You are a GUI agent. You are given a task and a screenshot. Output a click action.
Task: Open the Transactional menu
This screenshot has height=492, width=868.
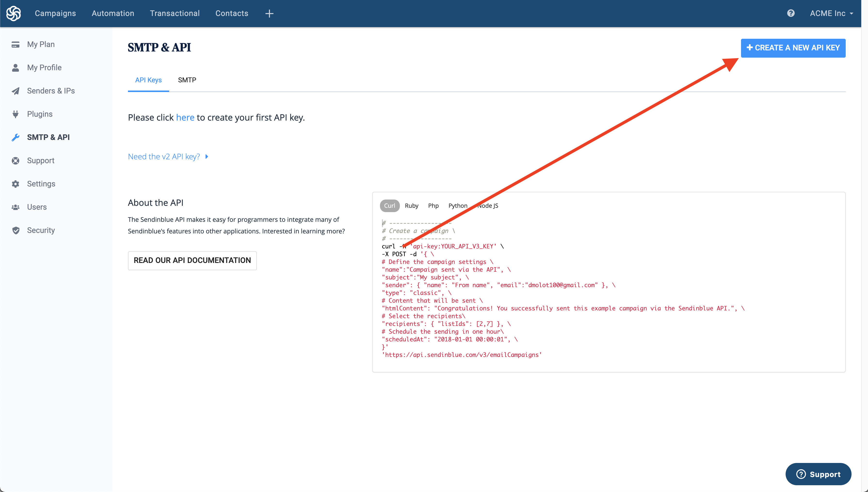[174, 13]
